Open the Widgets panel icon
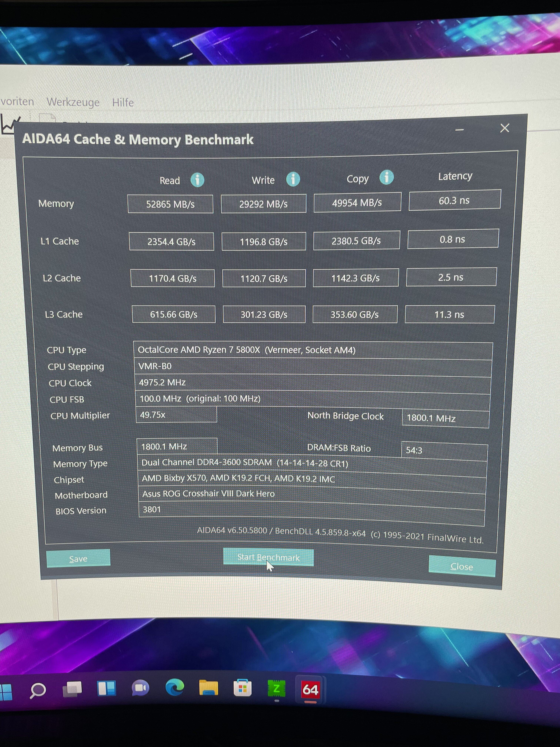Screen dimensions: 560x747 pyautogui.click(x=106, y=688)
